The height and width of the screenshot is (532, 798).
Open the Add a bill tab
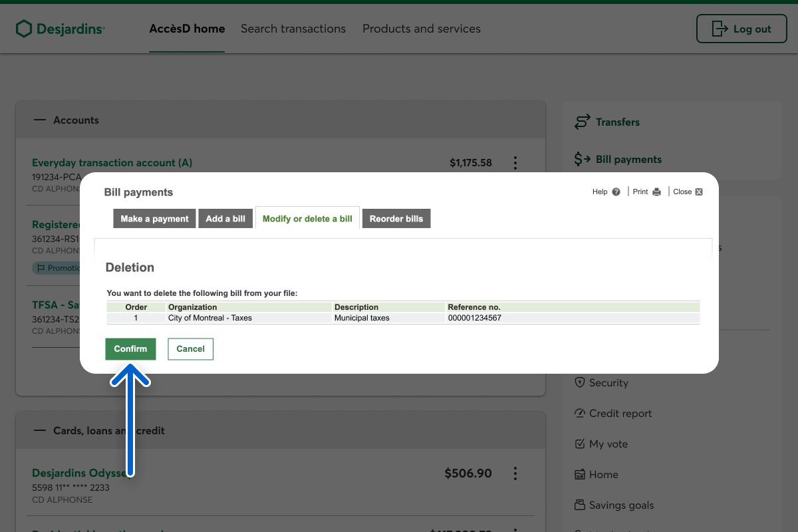225,219
